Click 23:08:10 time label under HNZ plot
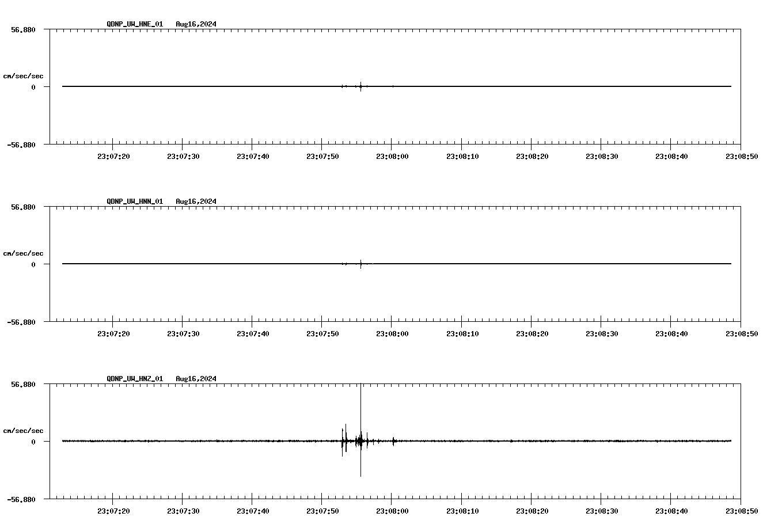Screen dimensions: 782x532 [462, 511]
